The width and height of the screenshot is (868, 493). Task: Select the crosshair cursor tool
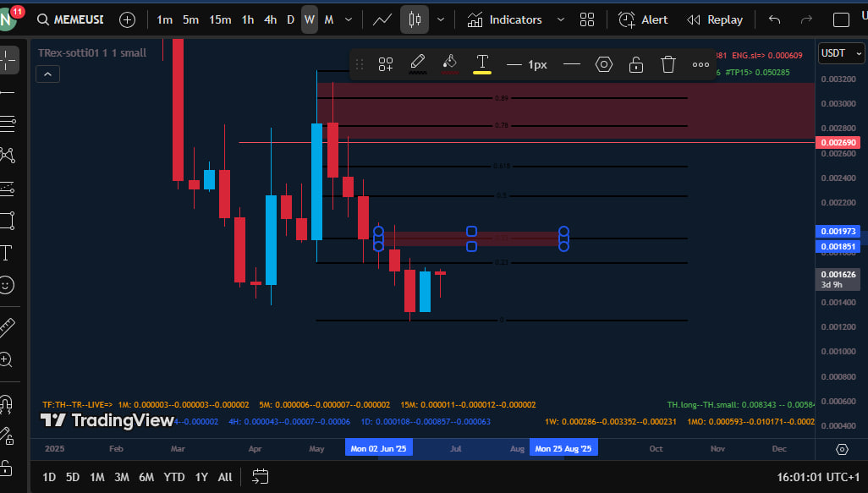[8, 60]
